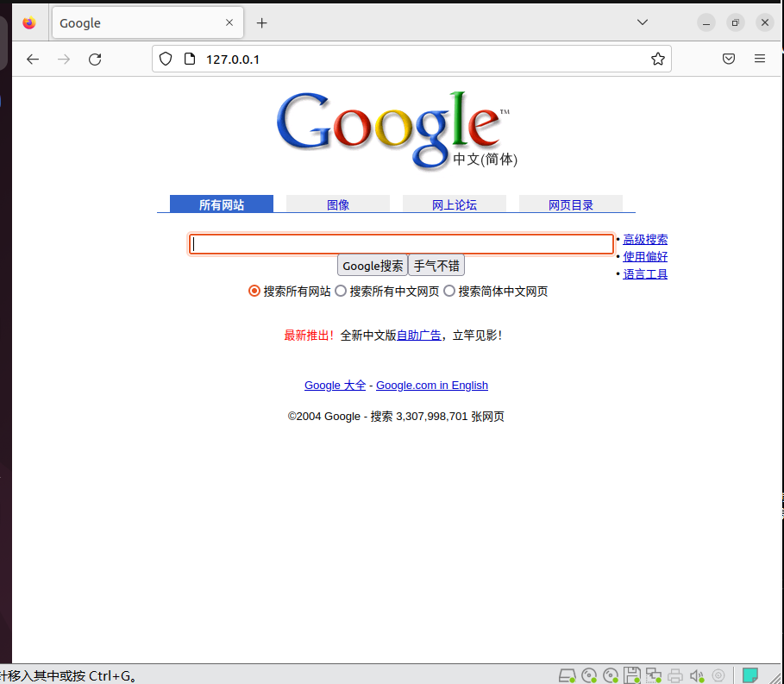
Task: Focus the Google search text box
Action: 402,244
